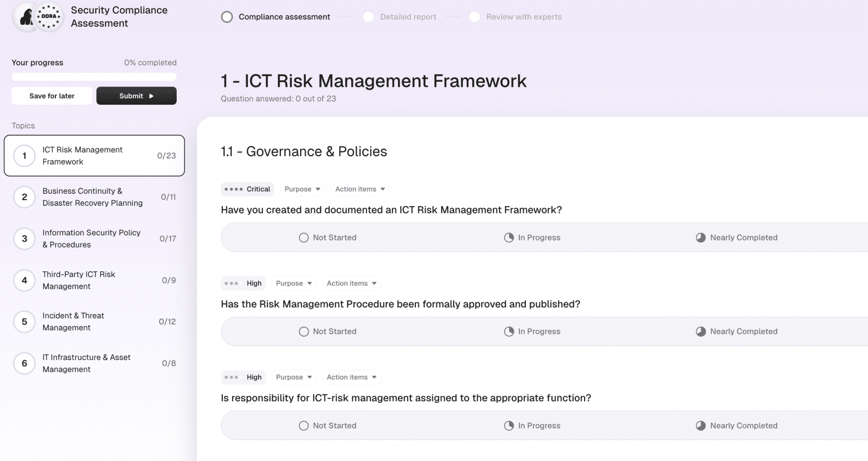Click the Compliance assessment step circle

[227, 17]
